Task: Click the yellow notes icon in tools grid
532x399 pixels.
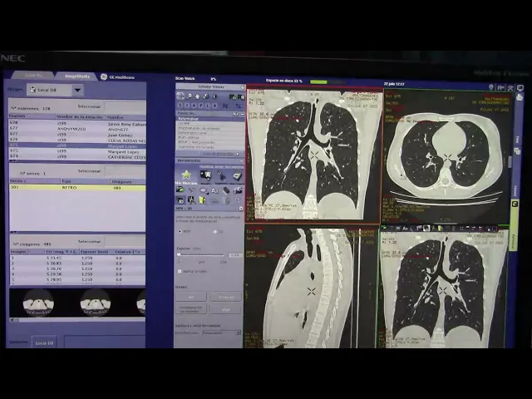Action: [203, 200]
